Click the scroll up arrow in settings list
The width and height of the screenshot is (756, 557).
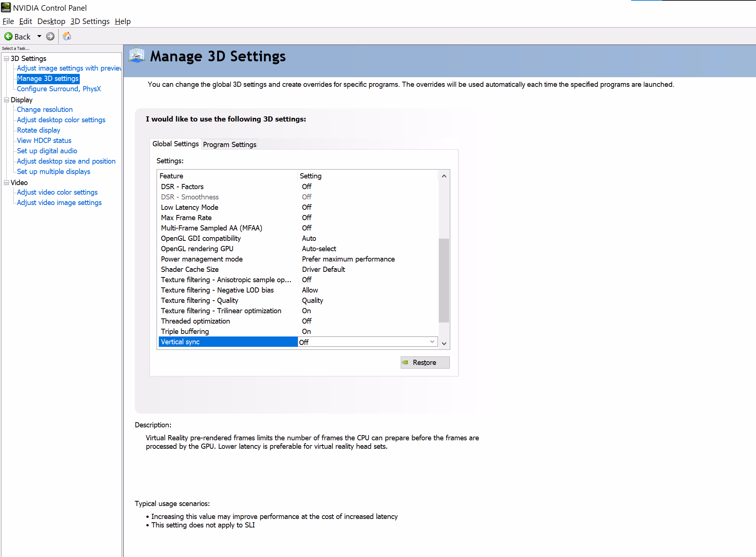click(444, 176)
